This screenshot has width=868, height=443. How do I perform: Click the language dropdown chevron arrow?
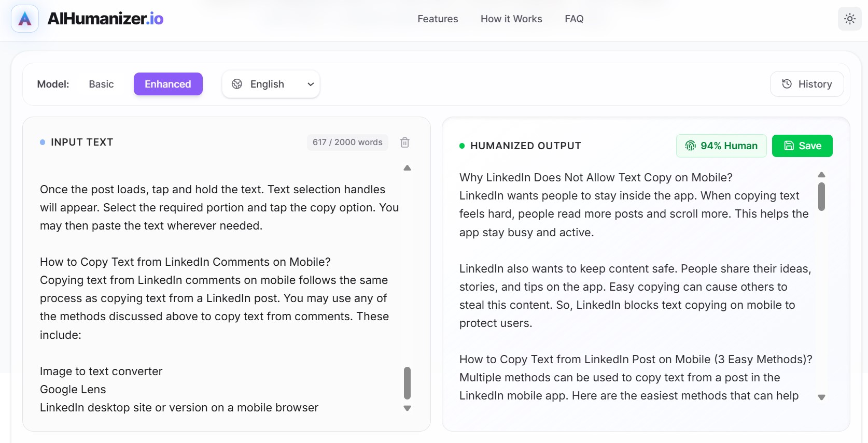(x=311, y=84)
